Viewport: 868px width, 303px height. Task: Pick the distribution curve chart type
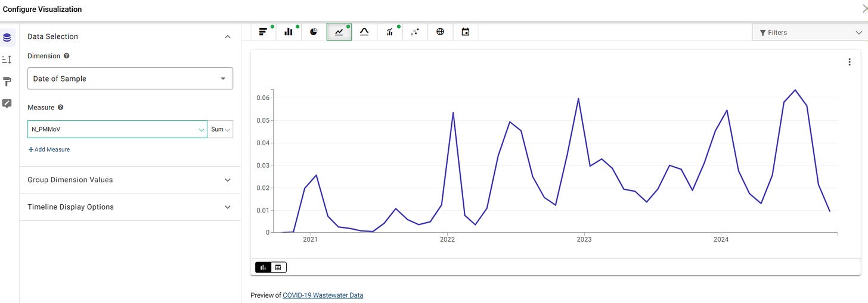tap(364, 32)
